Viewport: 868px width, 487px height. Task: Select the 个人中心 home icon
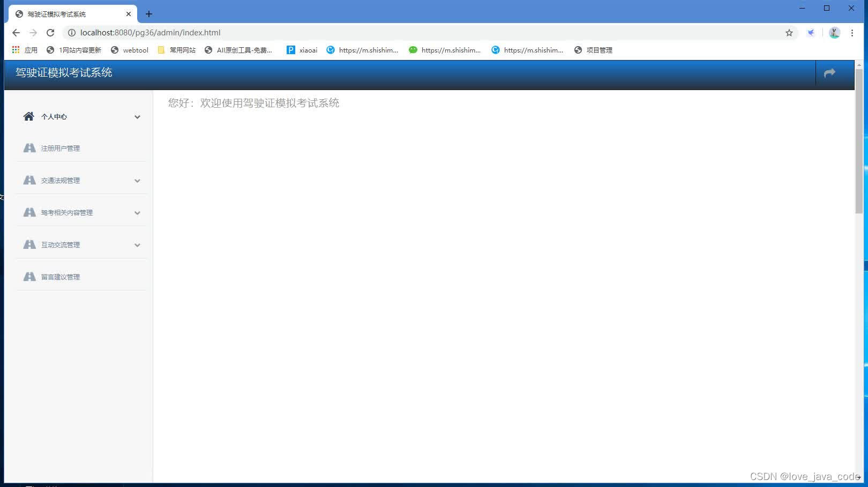click(28, 116)
